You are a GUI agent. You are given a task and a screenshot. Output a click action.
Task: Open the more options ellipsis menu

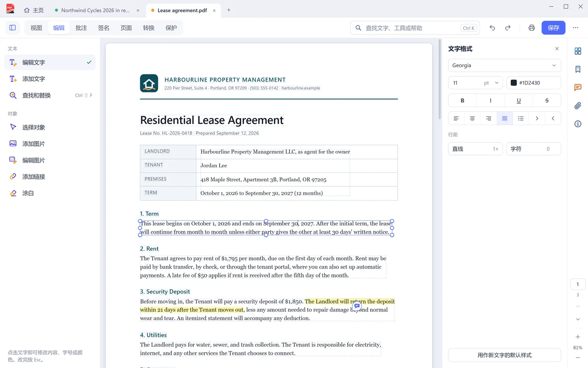[x=576, y=28]
